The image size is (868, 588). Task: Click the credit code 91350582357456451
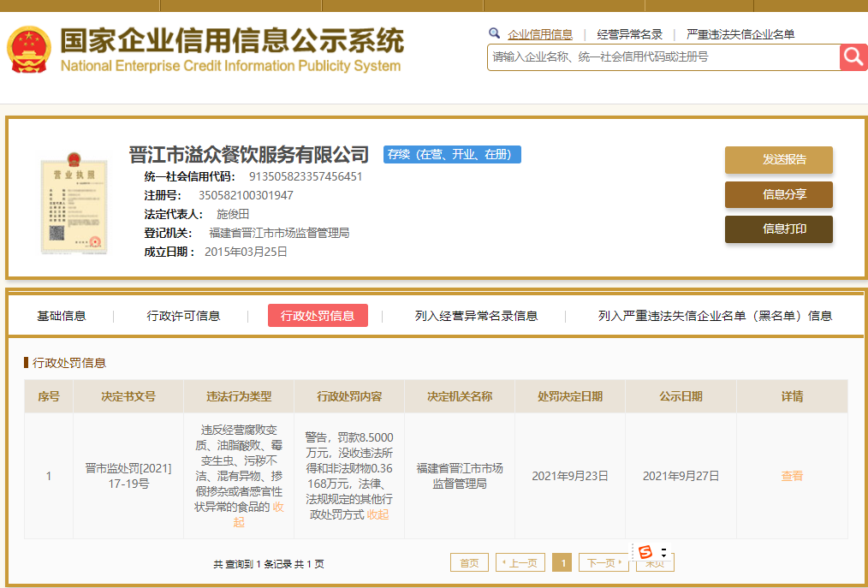pyautogui.click(x=306, y=176)
